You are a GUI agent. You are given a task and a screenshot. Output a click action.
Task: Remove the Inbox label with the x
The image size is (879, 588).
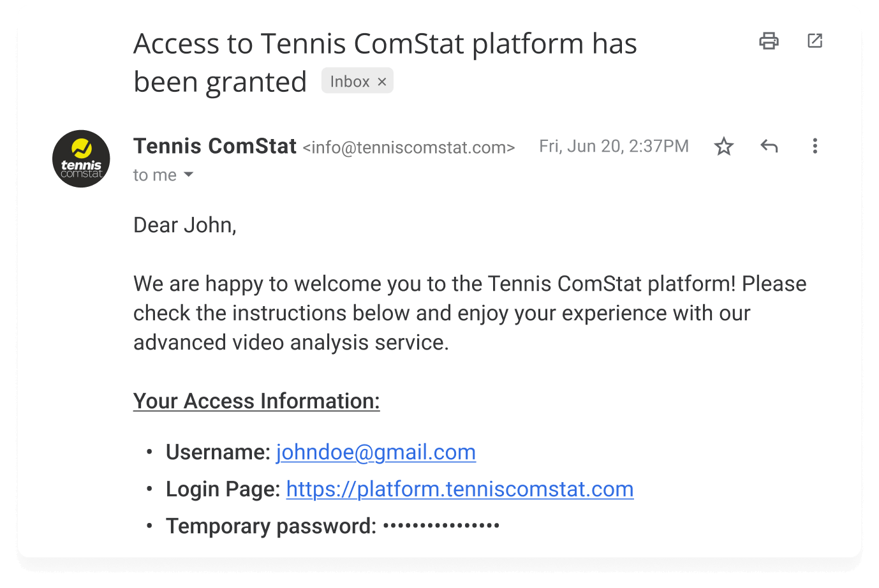[x=382, y=82]
